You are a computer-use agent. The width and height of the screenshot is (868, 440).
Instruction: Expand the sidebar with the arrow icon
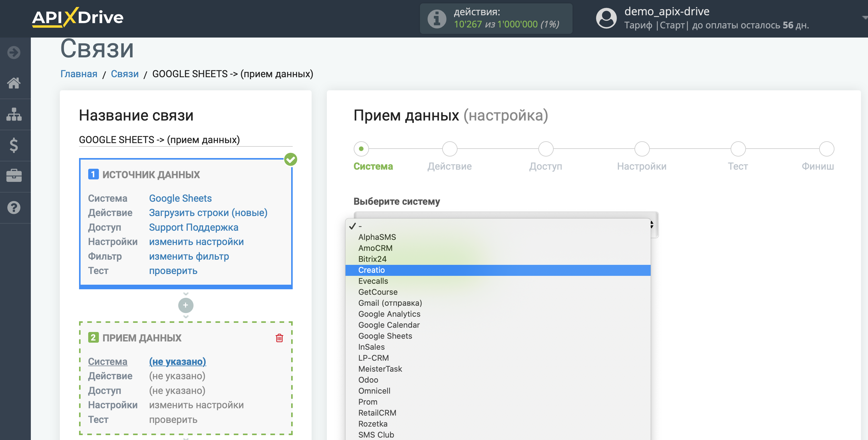[14, 52]
